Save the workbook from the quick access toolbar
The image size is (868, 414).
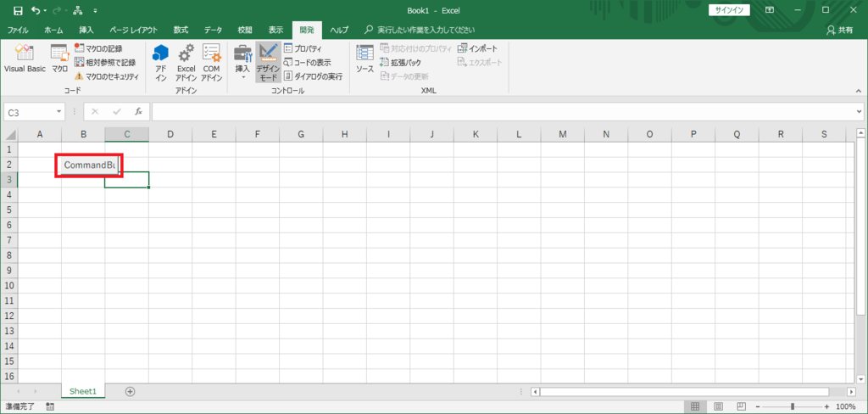(18, 10)
